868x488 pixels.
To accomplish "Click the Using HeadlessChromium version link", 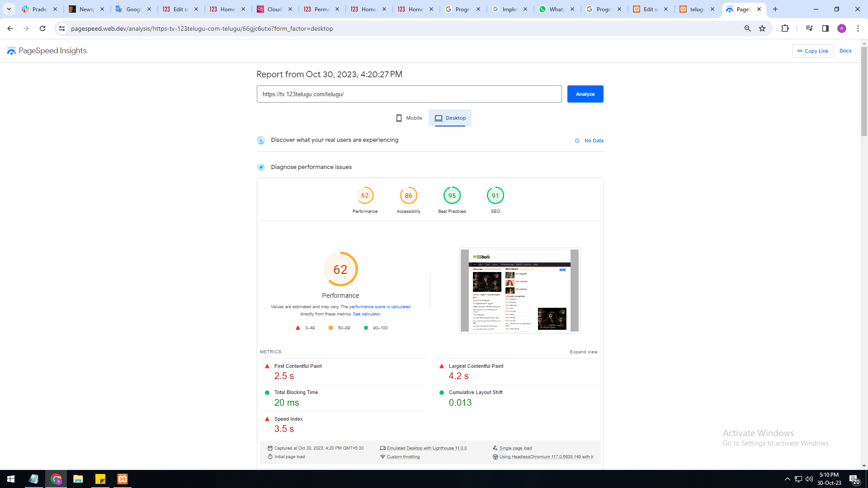I will click(547, 457).
